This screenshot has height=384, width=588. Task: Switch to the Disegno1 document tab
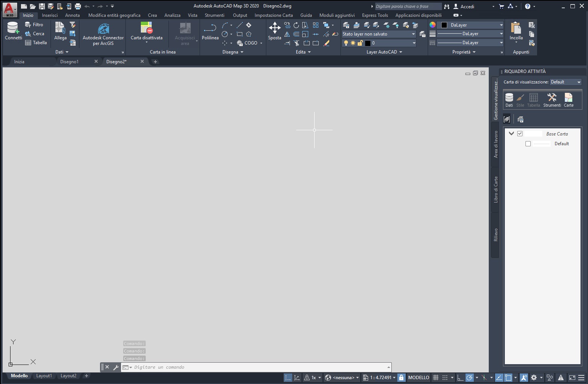pos(70,62)
